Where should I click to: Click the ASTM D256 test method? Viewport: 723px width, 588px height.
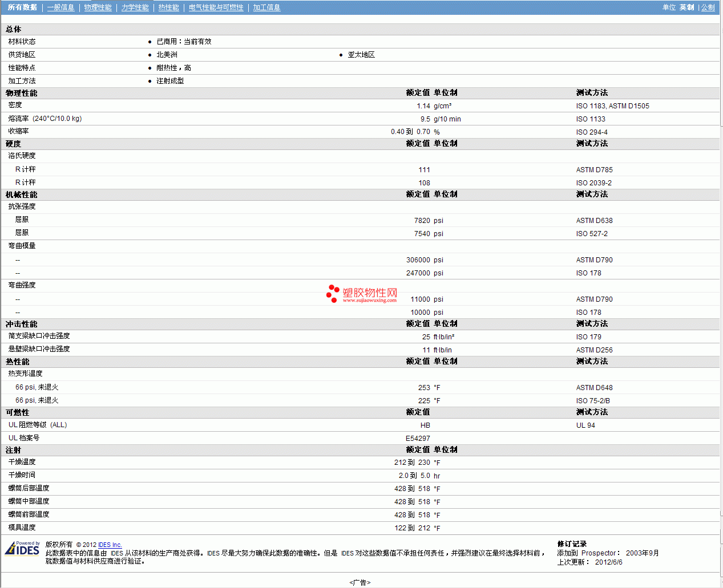pyautogui.click(x=594, y=350)
